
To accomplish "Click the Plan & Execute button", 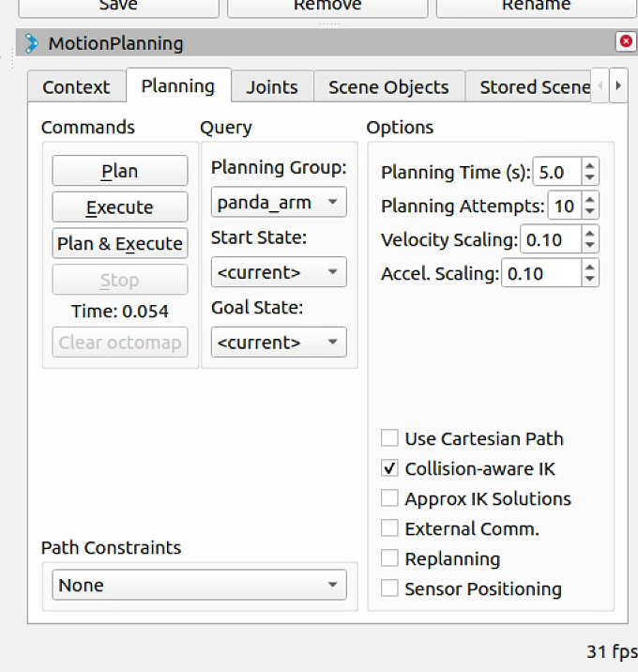I will point(120,243).
